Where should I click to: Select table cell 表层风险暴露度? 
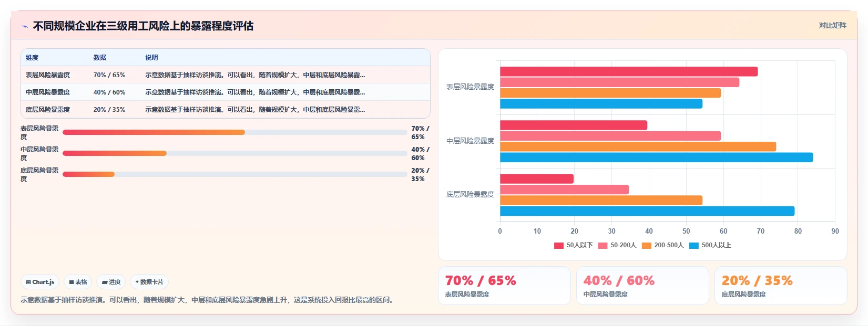[48, 75]
